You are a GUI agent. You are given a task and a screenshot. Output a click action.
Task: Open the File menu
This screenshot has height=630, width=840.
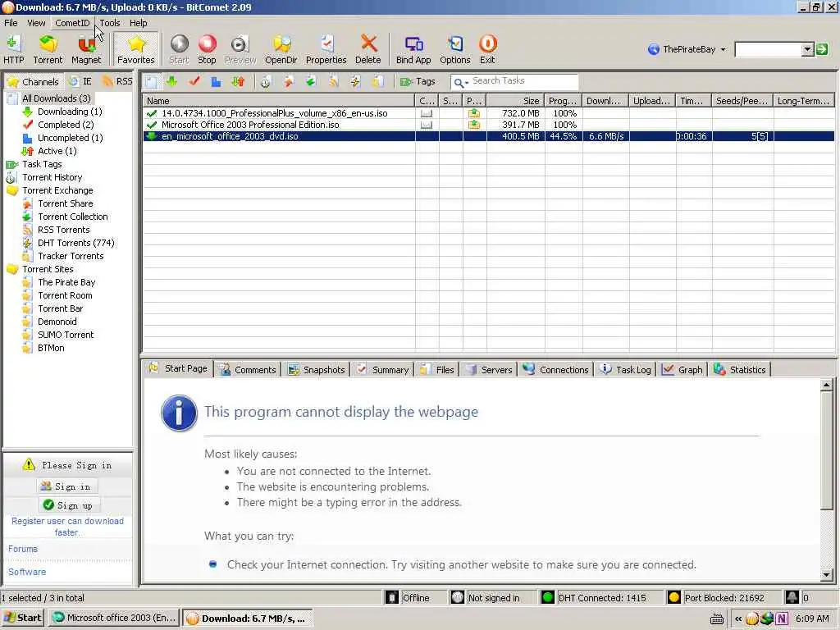(11, 23)
